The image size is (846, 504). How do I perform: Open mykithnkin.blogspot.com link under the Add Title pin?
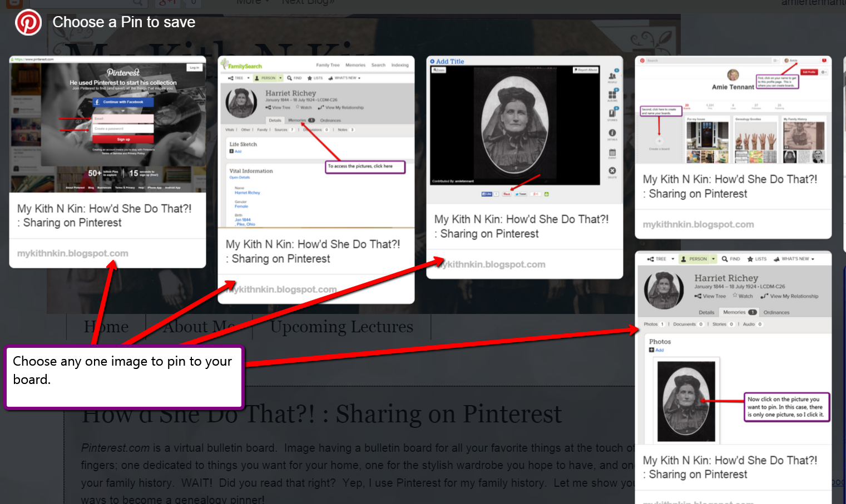(490, 265)
